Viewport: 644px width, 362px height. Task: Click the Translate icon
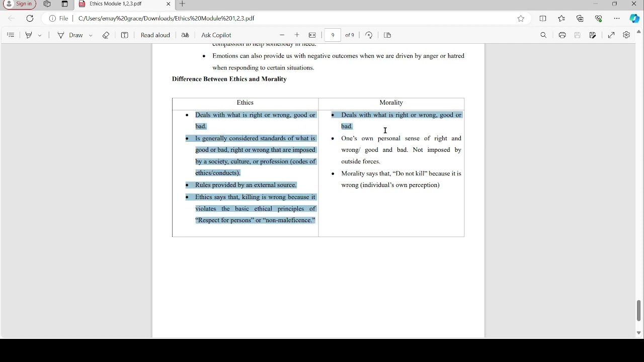coord(185,35)
